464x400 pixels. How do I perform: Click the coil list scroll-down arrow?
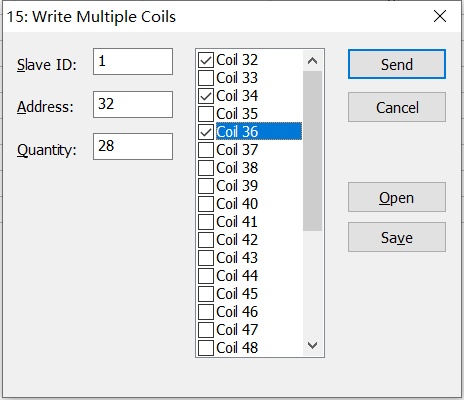click(312, 345)
